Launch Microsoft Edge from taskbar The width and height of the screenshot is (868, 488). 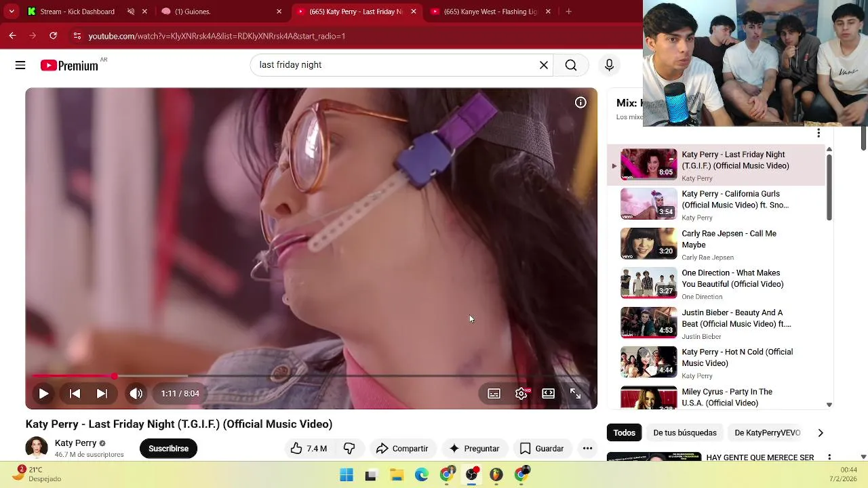(x=421, y=475)
